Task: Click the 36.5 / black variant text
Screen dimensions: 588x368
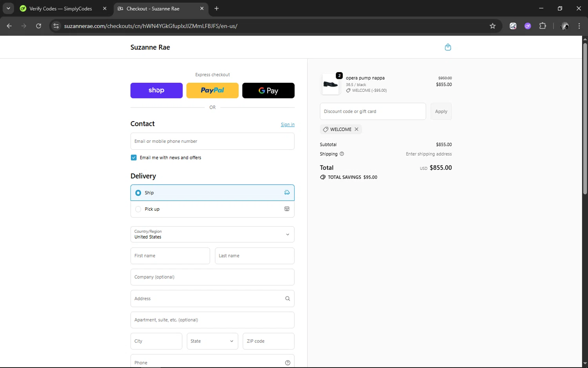Action: [x=356, y=84]
